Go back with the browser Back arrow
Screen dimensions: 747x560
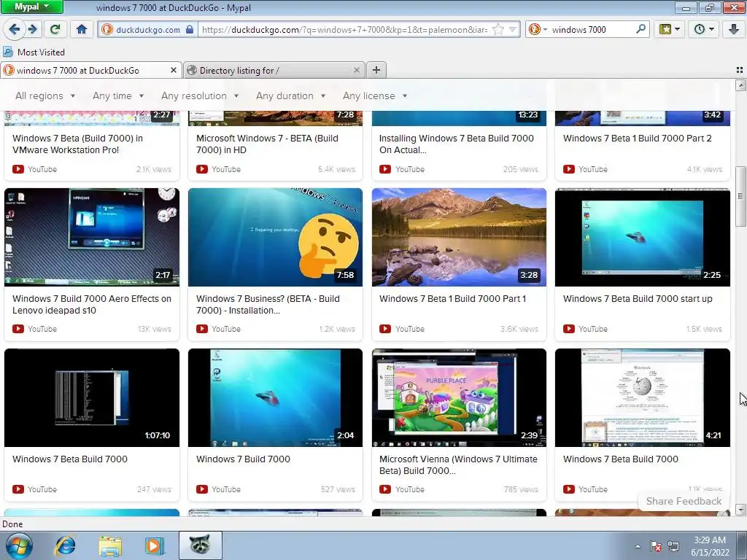tap(14, 29)
